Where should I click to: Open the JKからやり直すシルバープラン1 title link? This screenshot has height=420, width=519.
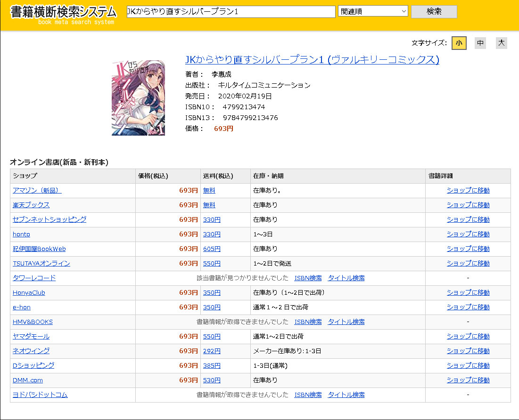coord(312,59)
